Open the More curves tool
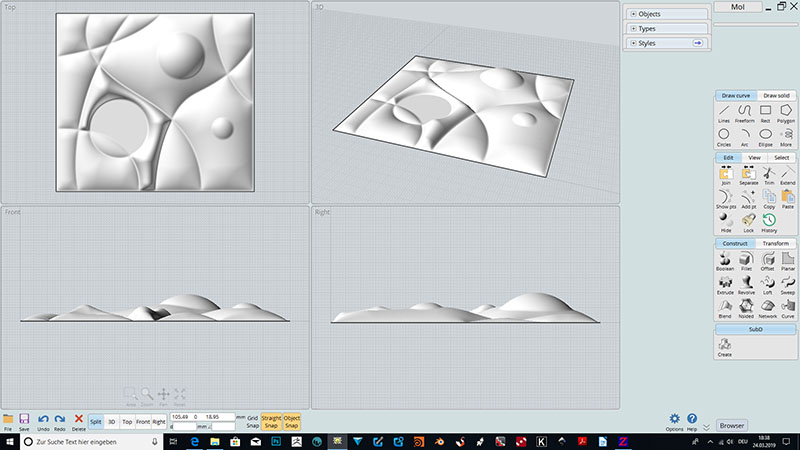This screenshot has height=450, width=800. [x=786, y=137]
